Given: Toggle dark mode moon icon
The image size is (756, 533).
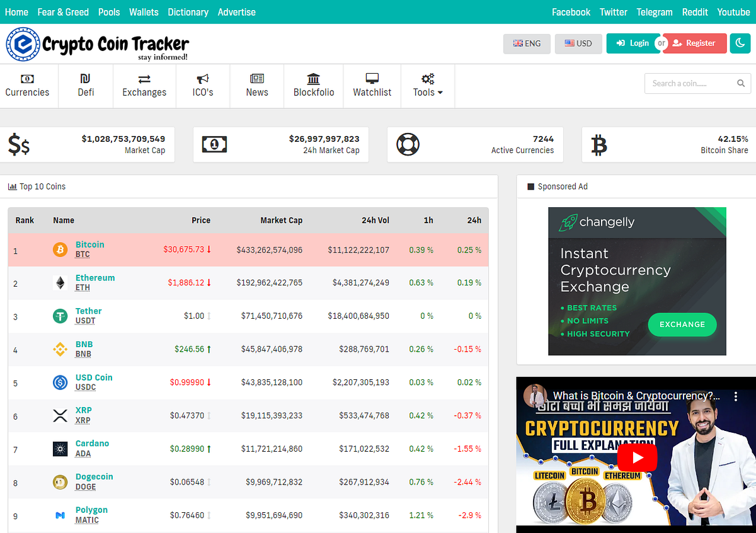Looking at the screenshot, I should click(x=740, y=43).
